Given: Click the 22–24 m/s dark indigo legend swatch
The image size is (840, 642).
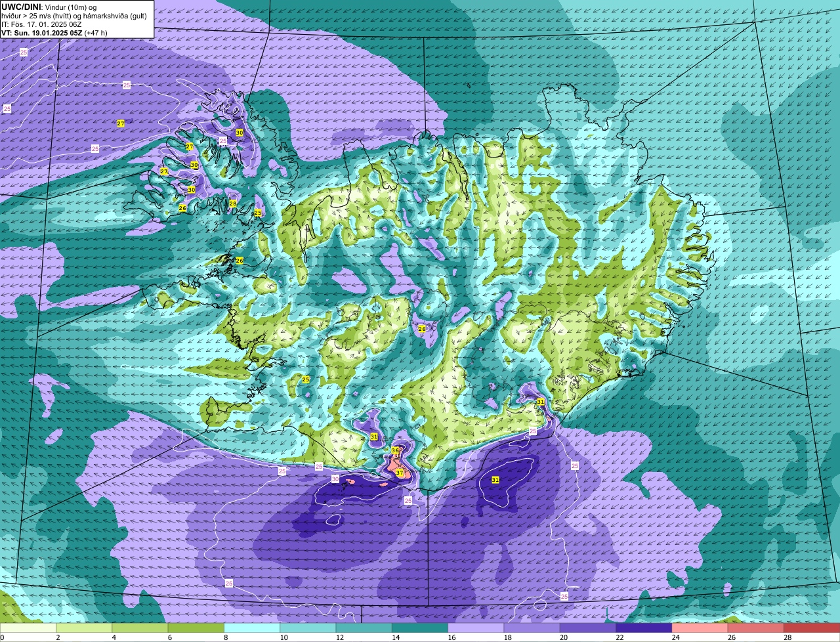Looking at the screenshot, I should pyautogui.click(x=644, y=628).
